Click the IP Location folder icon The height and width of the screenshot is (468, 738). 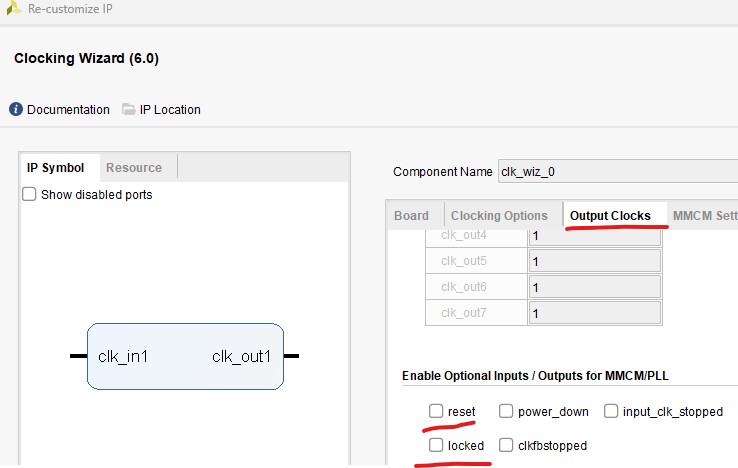coord(129,110)
